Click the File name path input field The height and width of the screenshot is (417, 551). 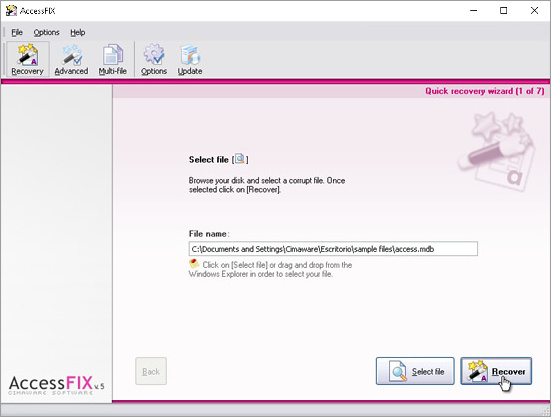pyautogui.click(x=333, y=249)
